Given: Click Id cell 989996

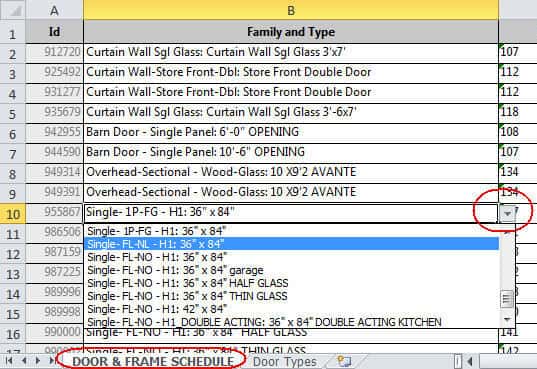Looking at the screenshot, I should pos(54,292).
